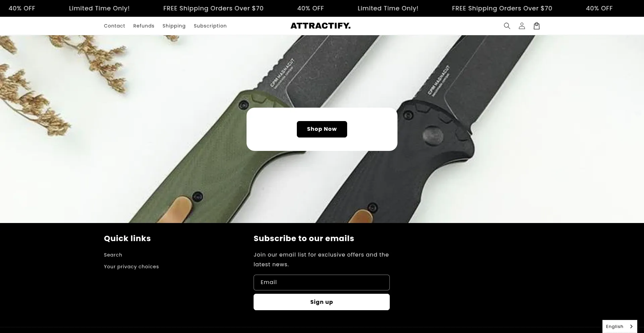Open the Shipping menu link

tap(174, 26)
